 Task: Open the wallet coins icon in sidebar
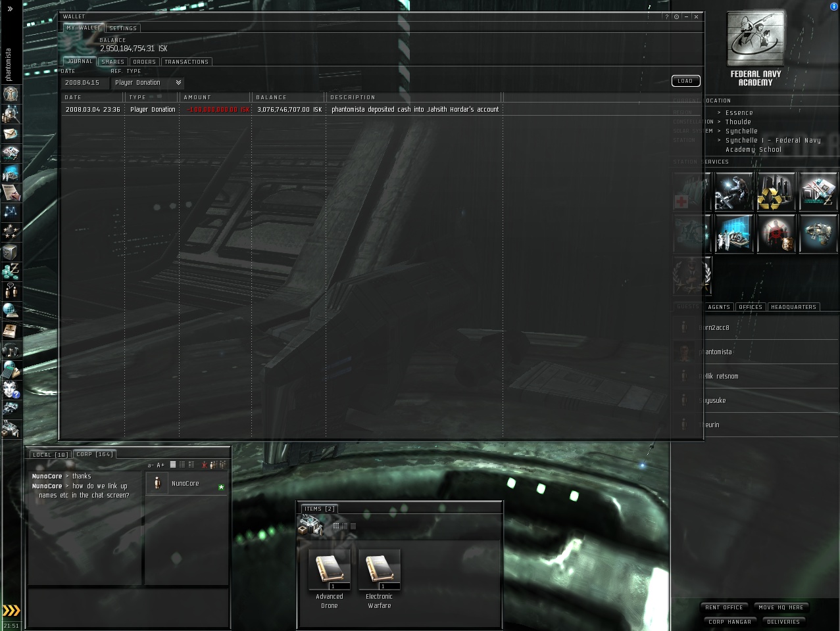pyautogui.click(x=11, y=271)
